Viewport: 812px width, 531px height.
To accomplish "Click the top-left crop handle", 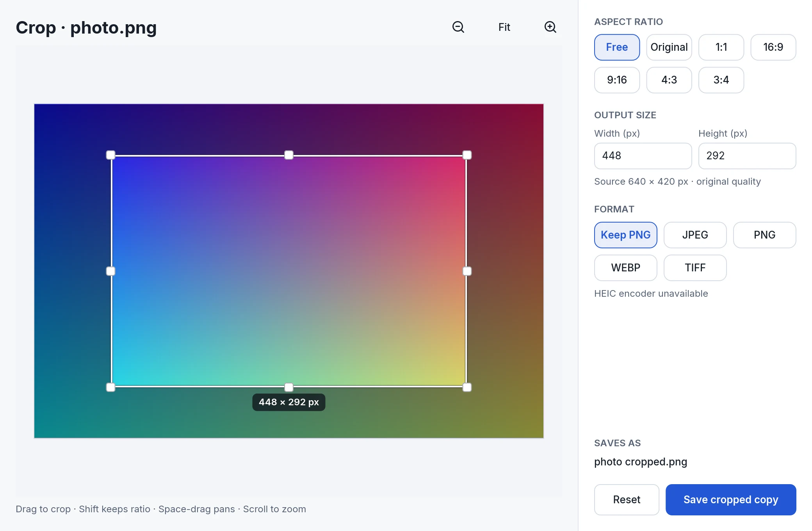I will click(111, 155).
